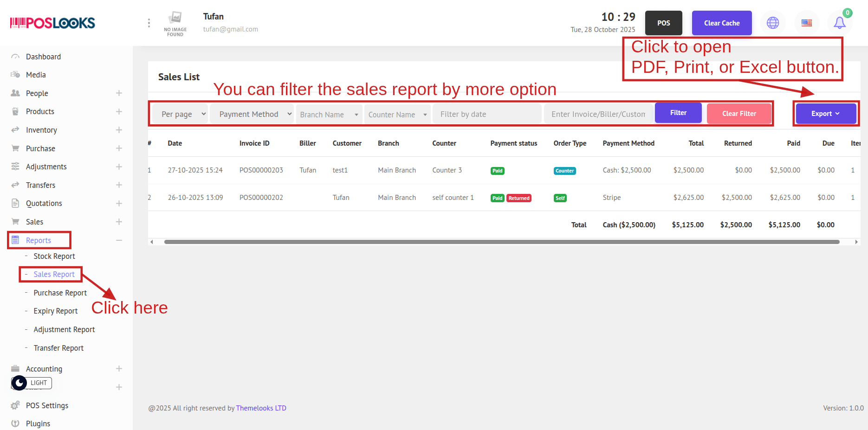Click the POS Settings gear icon
868x430 pixels.
[15, 405]
